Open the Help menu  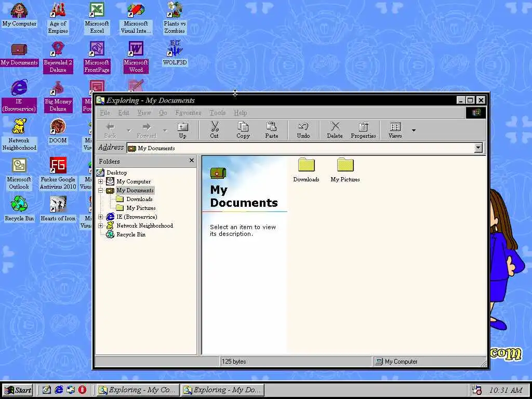tap(240, 113)
